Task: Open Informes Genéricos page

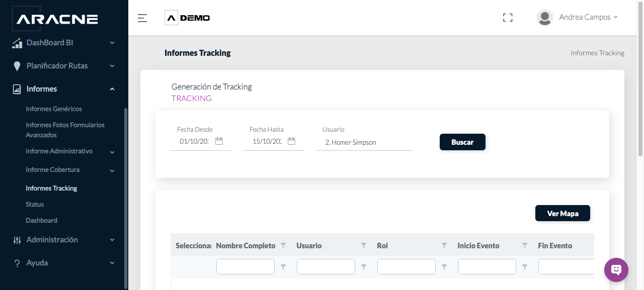Action: pos(54,109)
